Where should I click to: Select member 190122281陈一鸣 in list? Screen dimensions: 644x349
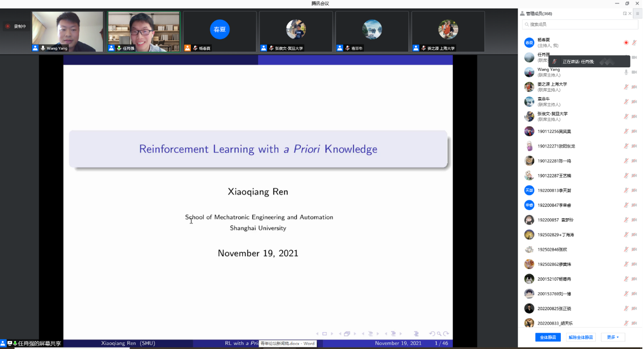554,161
